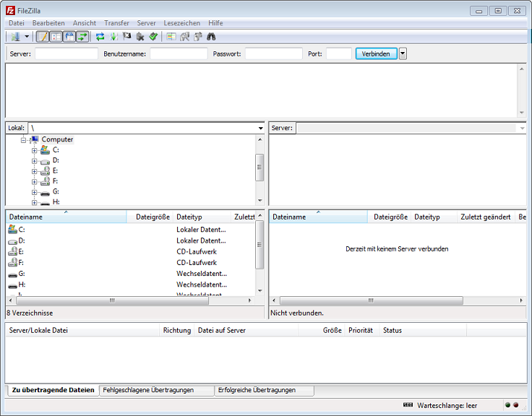Switch to Erfolgreiche Übertragungen tab
Viewport: 532px width, 416px height.
265,390
